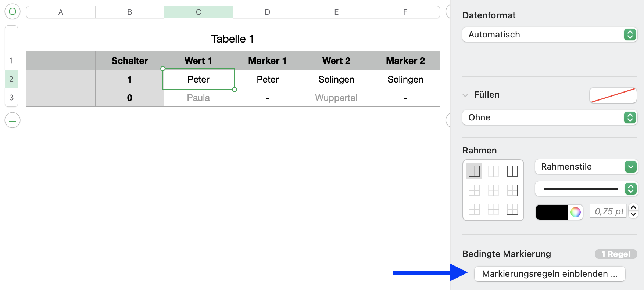Select column header D

click(267, 12)
